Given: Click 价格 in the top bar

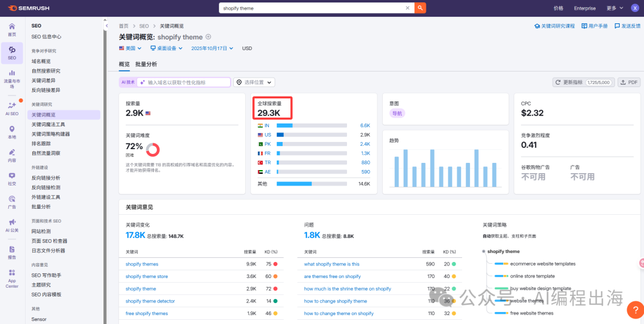Looking at the screenshot, I should point(558,8).
